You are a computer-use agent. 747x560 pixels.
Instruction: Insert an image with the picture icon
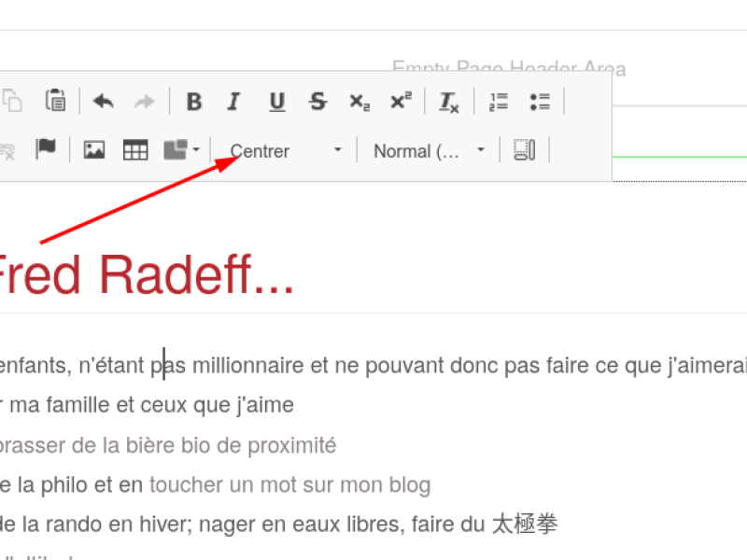[94, 150]
